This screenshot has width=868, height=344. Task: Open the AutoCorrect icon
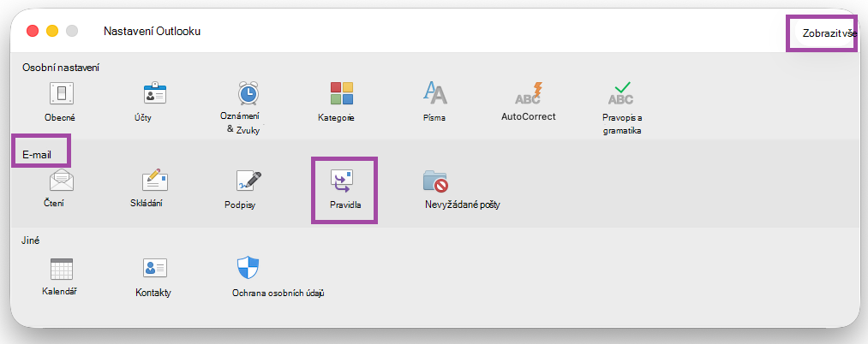coord(528,93)
